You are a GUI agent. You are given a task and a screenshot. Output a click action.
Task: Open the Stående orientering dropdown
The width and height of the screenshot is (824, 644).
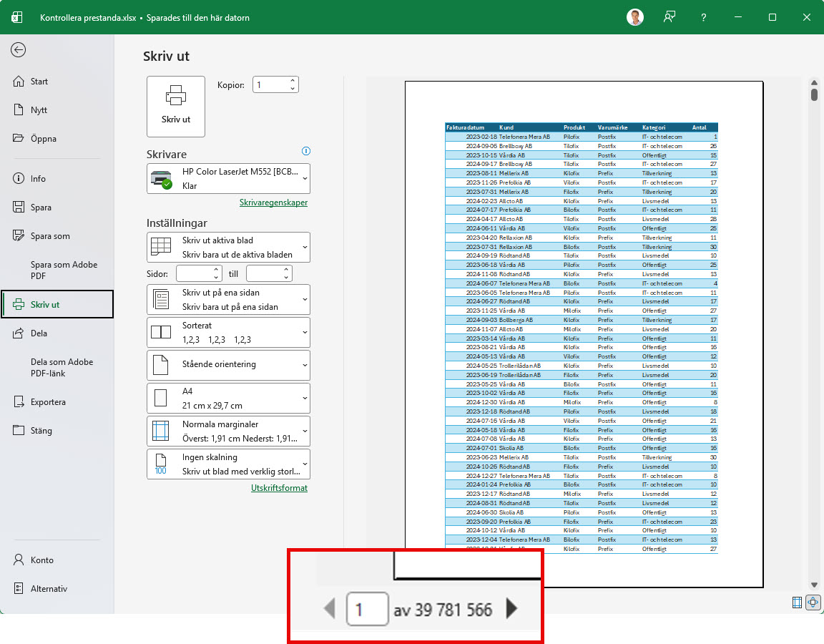(x=228, y=365)
